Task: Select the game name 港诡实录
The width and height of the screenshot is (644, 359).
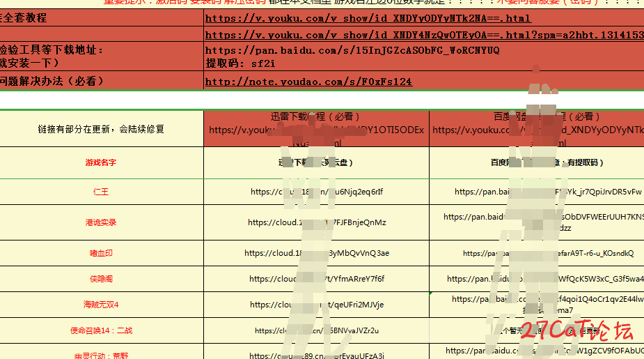Action: pos(101,222)
